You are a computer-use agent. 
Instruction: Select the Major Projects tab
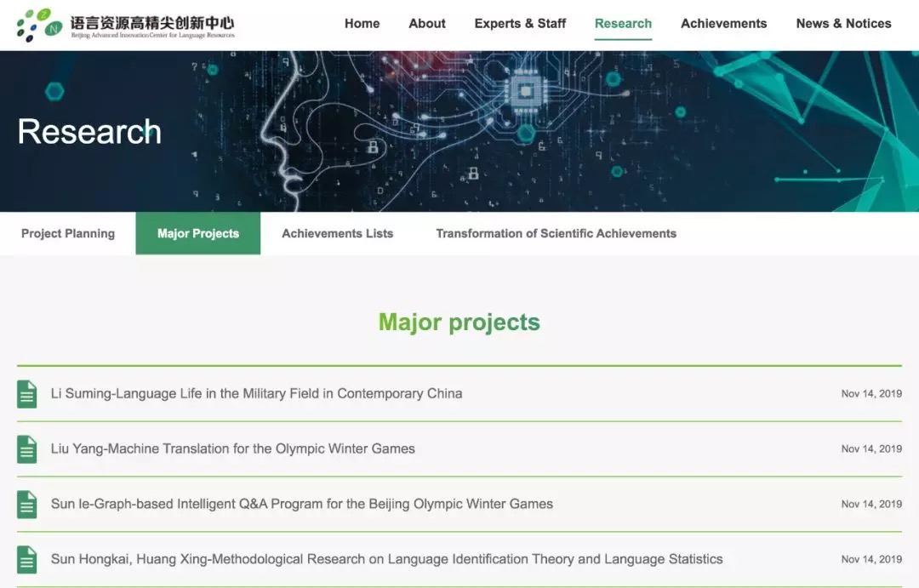point(198,234)
